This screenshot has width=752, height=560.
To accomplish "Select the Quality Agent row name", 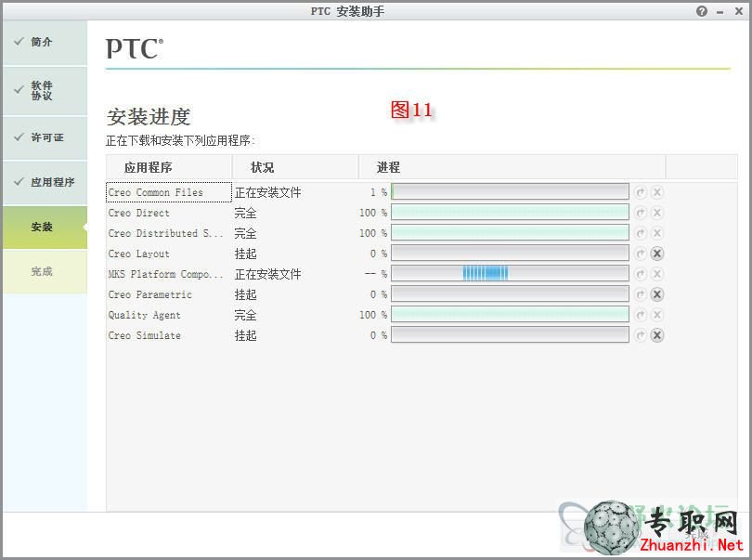I will (x=144, y=315).
